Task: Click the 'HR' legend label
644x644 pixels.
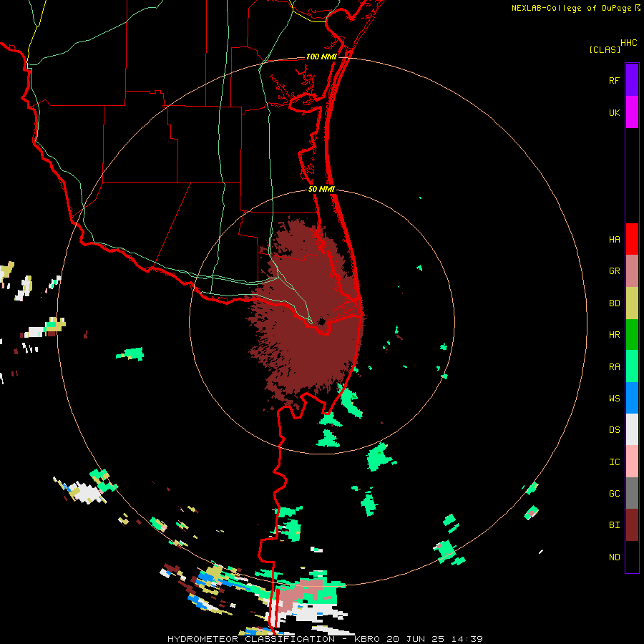Action: coord(614,335)
